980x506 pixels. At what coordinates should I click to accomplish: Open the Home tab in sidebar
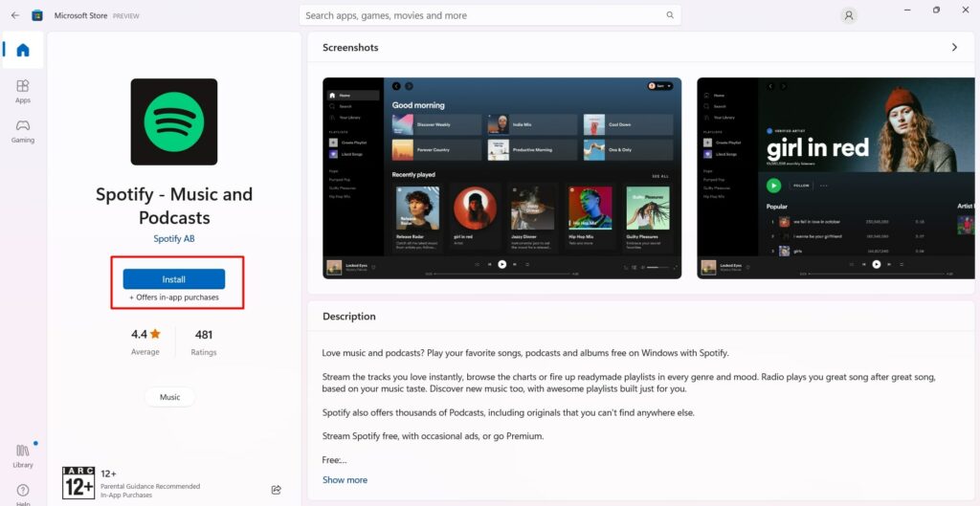click(x=23, y=50)
